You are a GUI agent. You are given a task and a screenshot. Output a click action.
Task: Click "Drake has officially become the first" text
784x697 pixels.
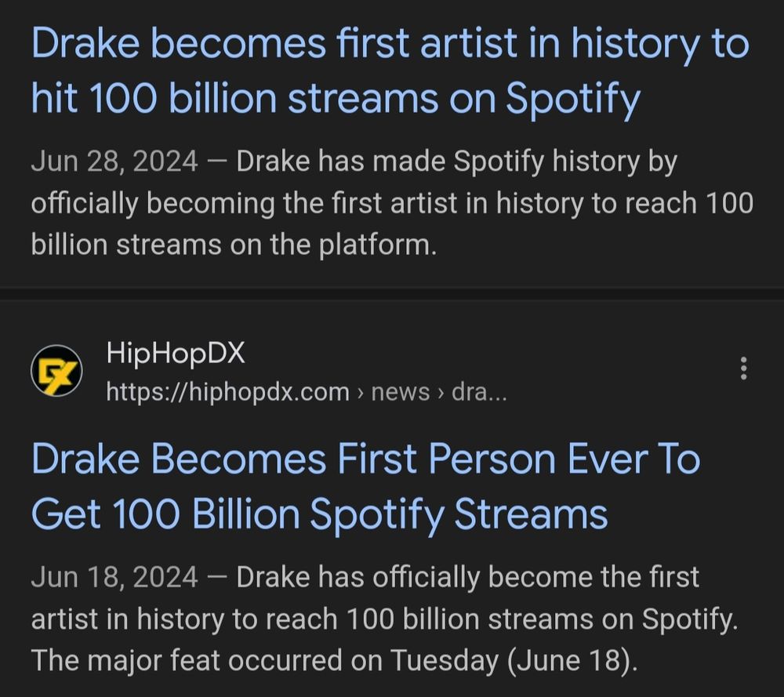click(467, 577)
